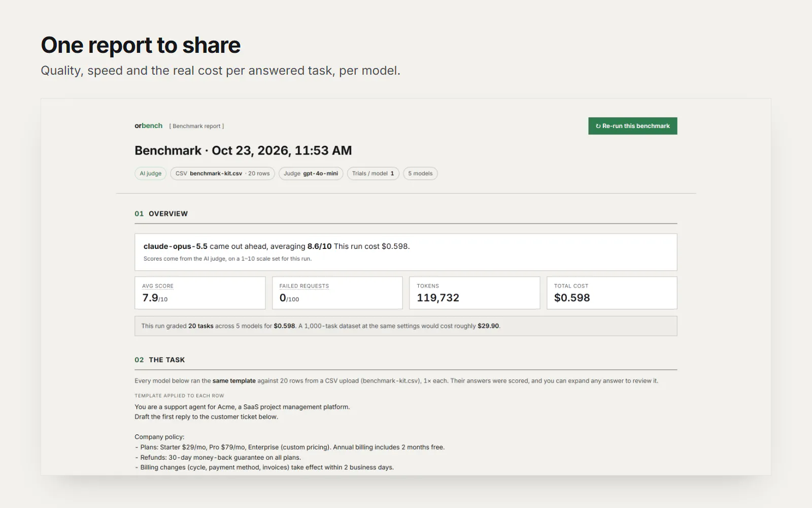This screenshot has height=508, width=812.
Task: Click the 7.9/10 average score value
Action: click(x=155, y=298)
